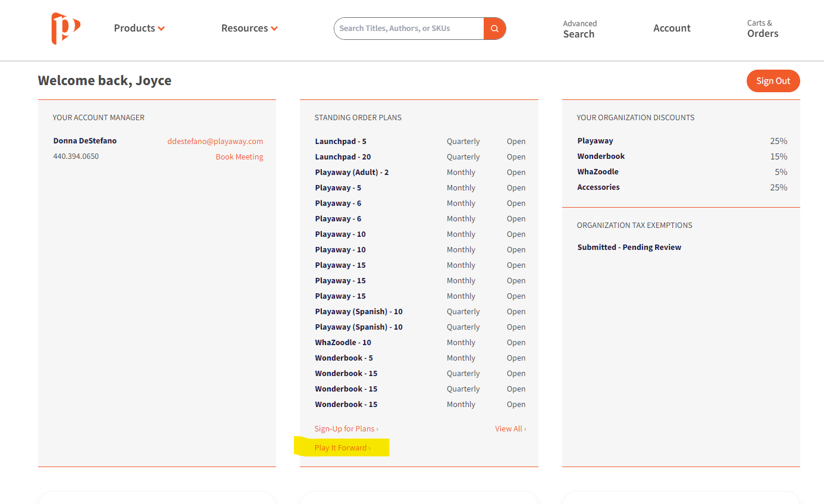
Task: Click Submitted - Pending Review status
Action: 629,247
